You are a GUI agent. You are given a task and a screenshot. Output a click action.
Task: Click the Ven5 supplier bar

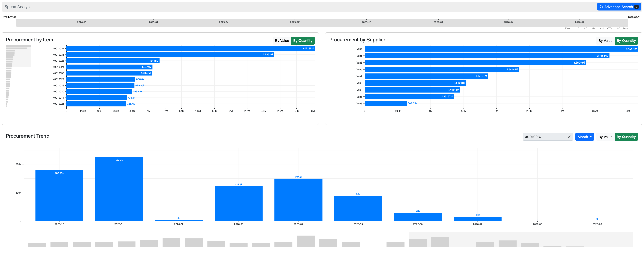click(x=442, y=70)
